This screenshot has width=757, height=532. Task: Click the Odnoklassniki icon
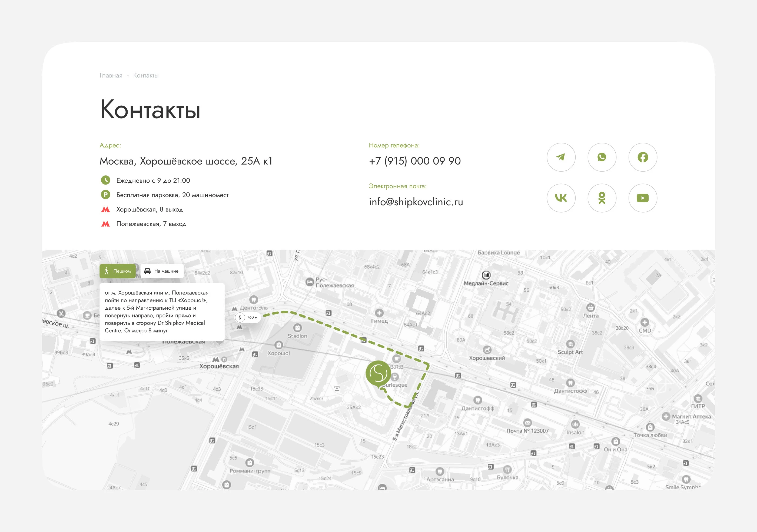coord(602,198)
